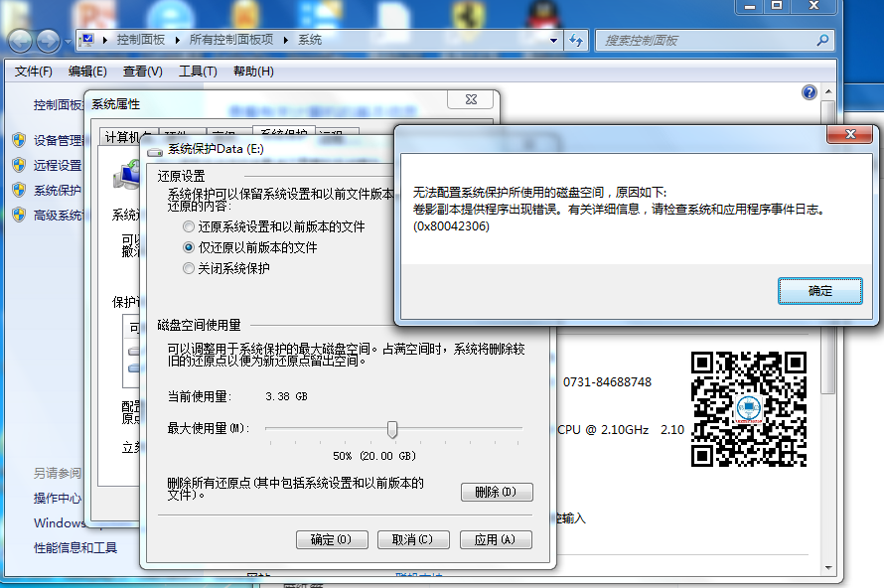This screenshot has height=588, width=884.
Task: Click the Explorer forward navigation arrow
Action: pos(48,41)
